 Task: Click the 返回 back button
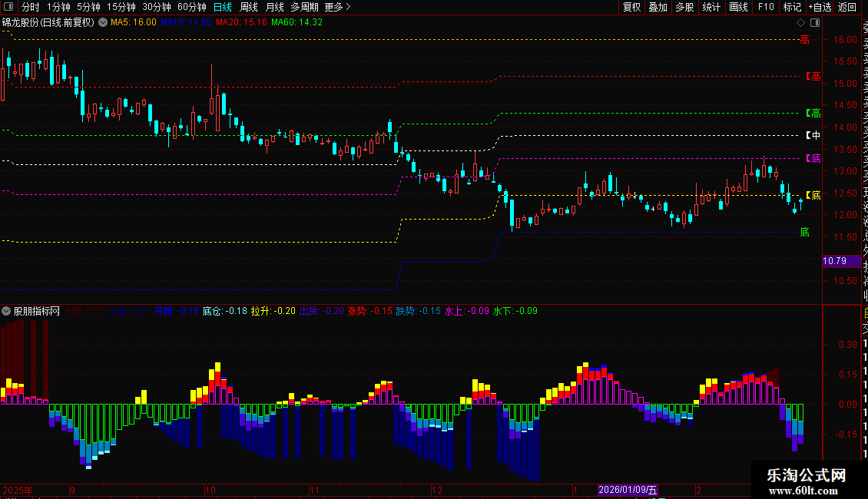coord(847,7)
